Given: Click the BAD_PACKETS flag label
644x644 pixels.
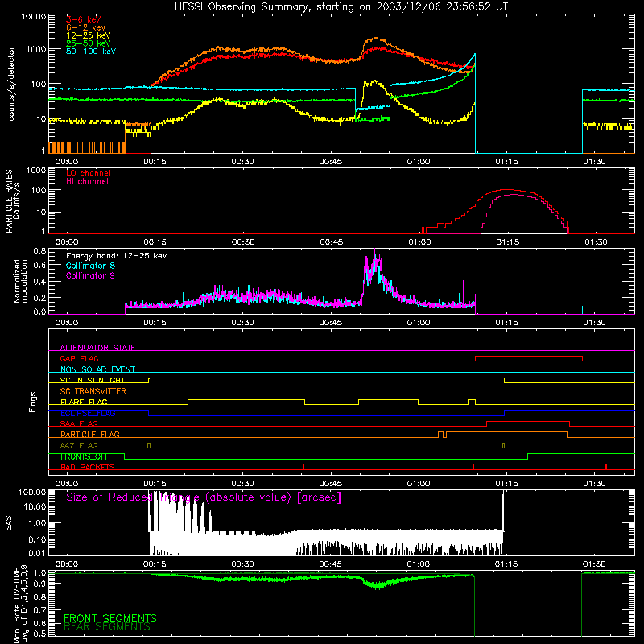Looking at the screenshot, I should point(88,467).
